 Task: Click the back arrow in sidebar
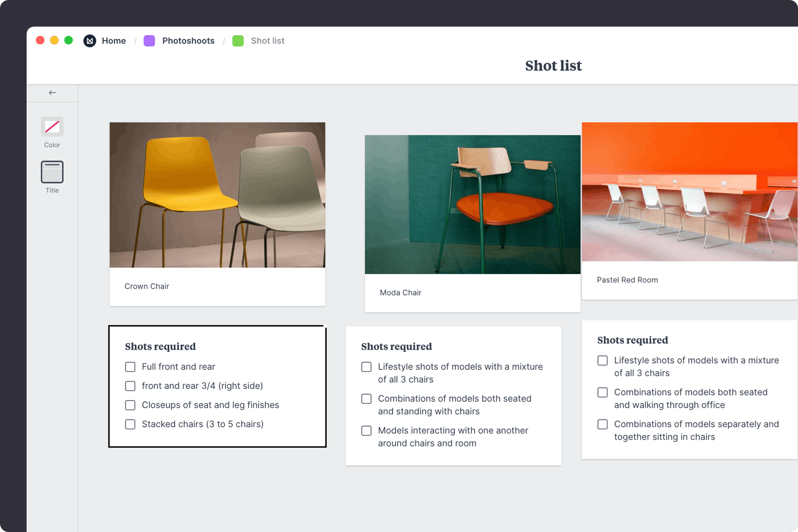(x=52, y=93)
